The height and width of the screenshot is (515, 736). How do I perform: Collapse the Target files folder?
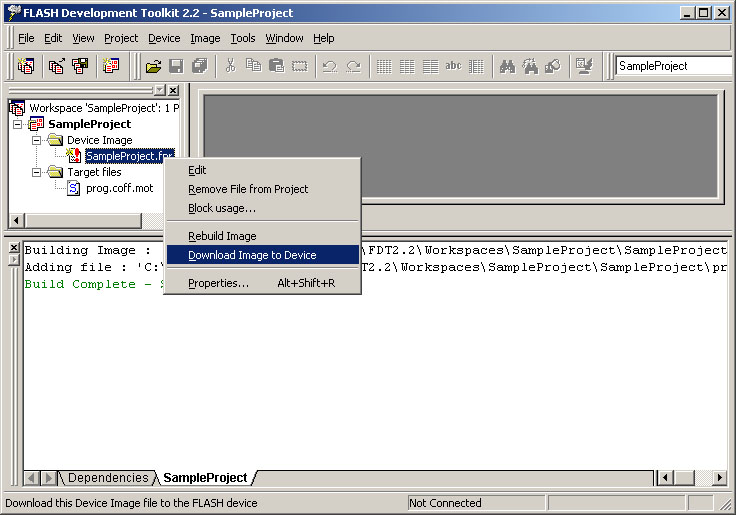tap(36, 172)
